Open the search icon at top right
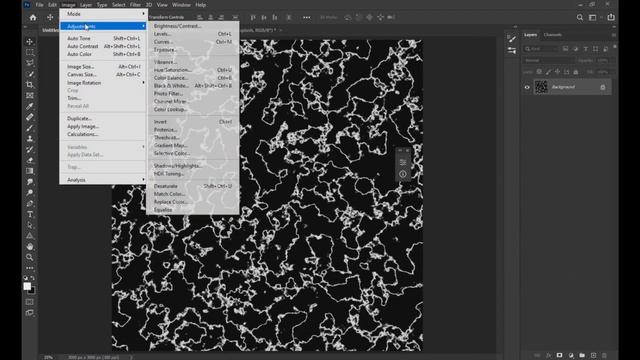The image size is (640, 360). tap(580, 17)
